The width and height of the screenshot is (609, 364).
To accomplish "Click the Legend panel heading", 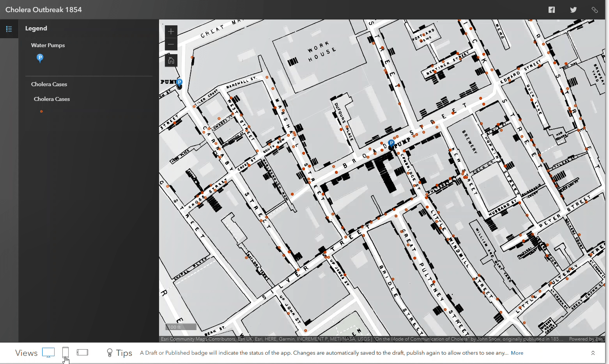I will 36,28.
